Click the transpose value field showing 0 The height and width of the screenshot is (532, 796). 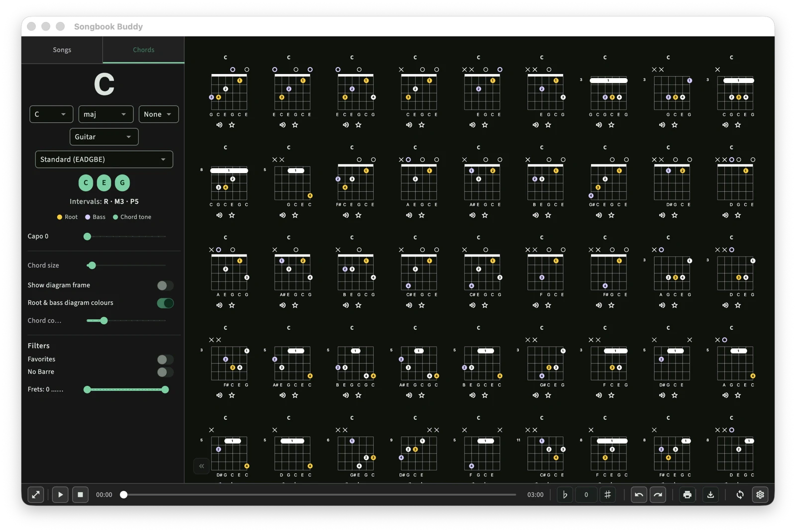[586, 495]
